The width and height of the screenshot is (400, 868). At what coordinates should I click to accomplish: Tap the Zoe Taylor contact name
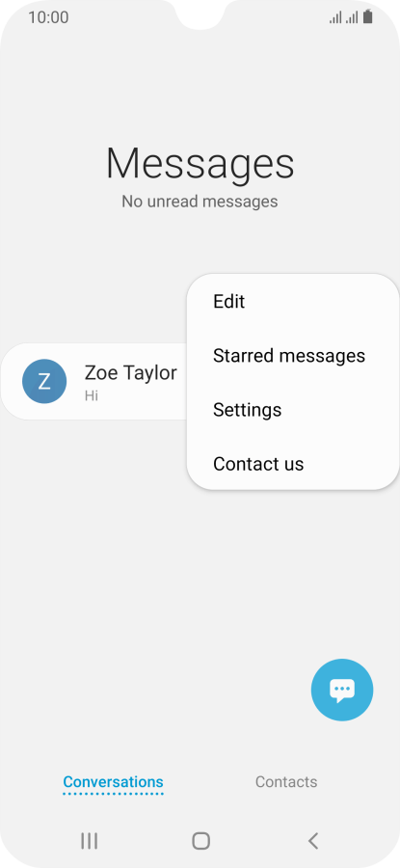(x=130, y=373)
